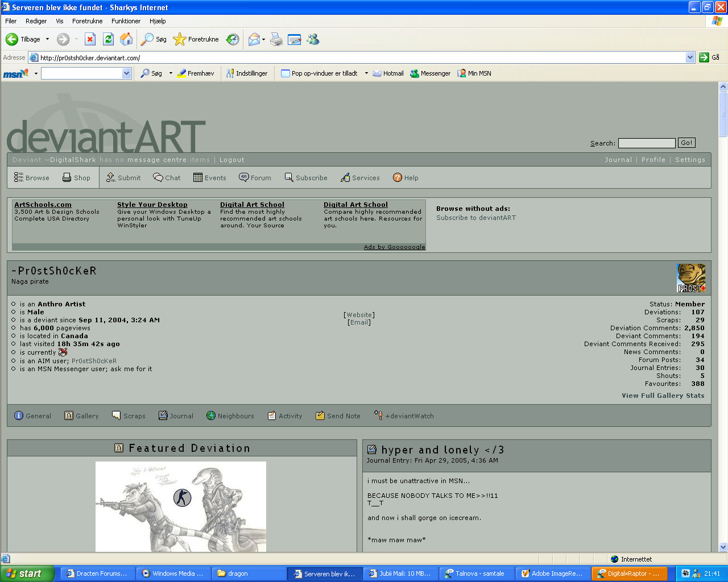
Task: Open the Rediger menu
Action: point(36,21)
